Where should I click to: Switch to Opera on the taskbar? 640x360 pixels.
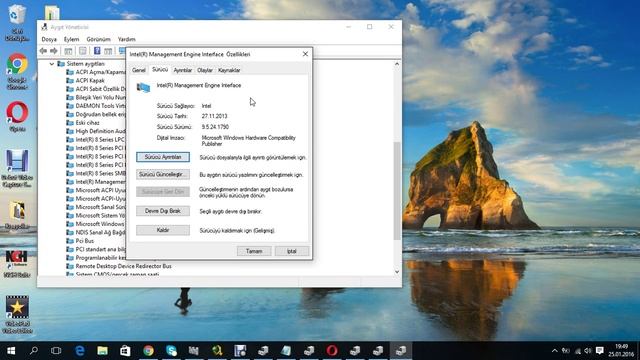tap(332, 351)
